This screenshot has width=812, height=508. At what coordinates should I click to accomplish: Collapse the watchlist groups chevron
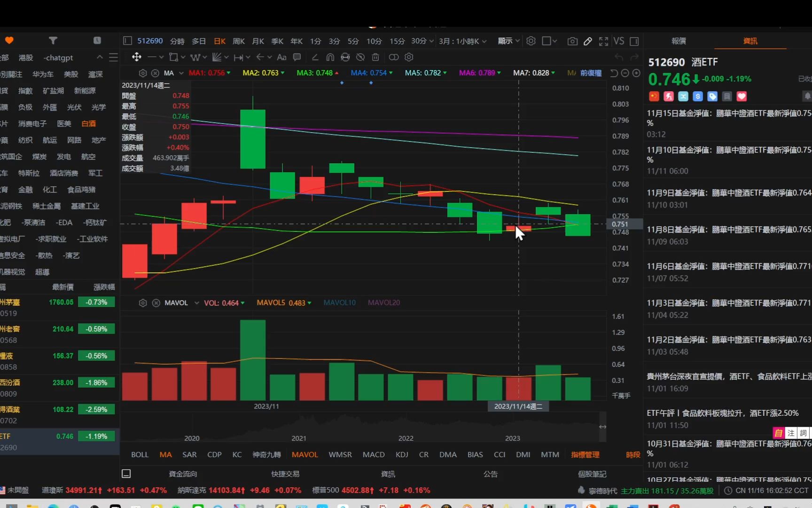pyautogui.click(x=100, y=57)
